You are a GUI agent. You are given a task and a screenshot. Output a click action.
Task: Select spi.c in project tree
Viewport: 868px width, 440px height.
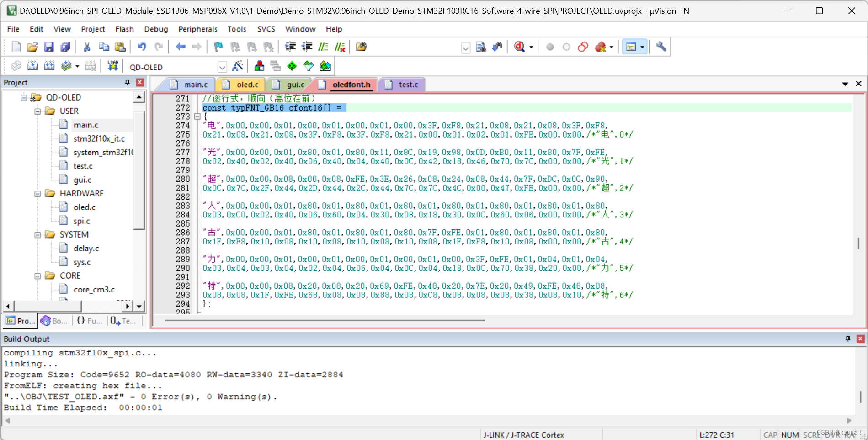(82, 221)
